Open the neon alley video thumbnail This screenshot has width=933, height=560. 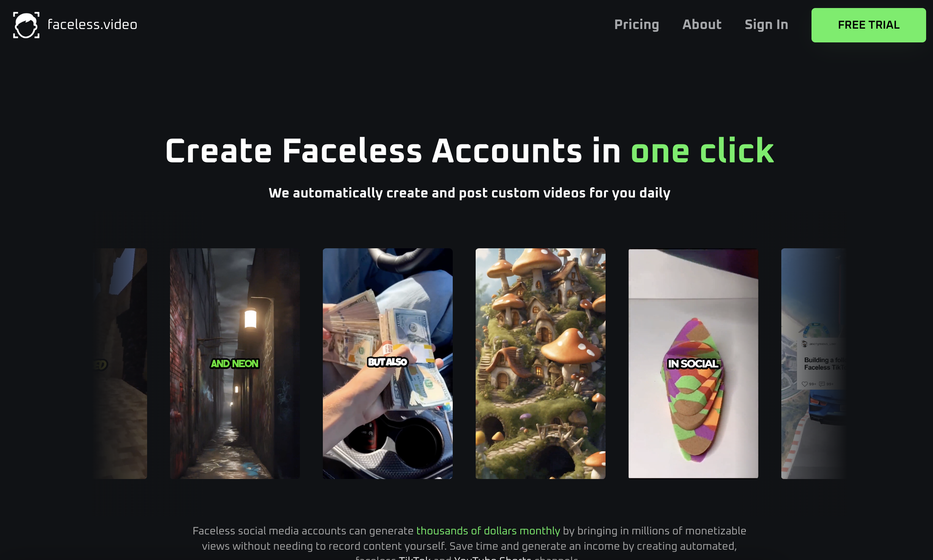click(x=235, y=363)
